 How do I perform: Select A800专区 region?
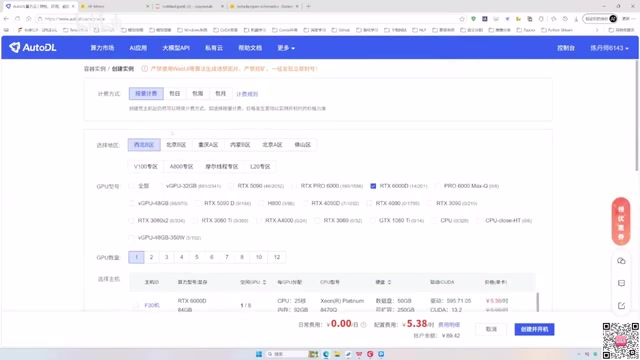(181, 167)
